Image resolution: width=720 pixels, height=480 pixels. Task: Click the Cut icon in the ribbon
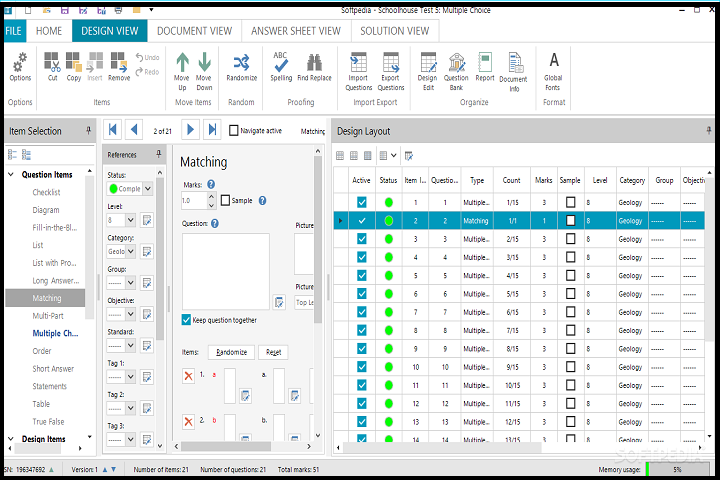tap(52, 64)
